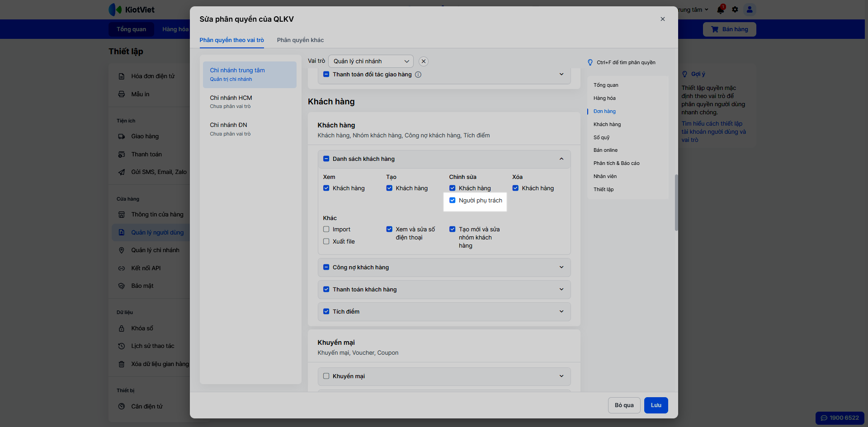
Task: Click the notification bell icon
Action: click(720, 9)
